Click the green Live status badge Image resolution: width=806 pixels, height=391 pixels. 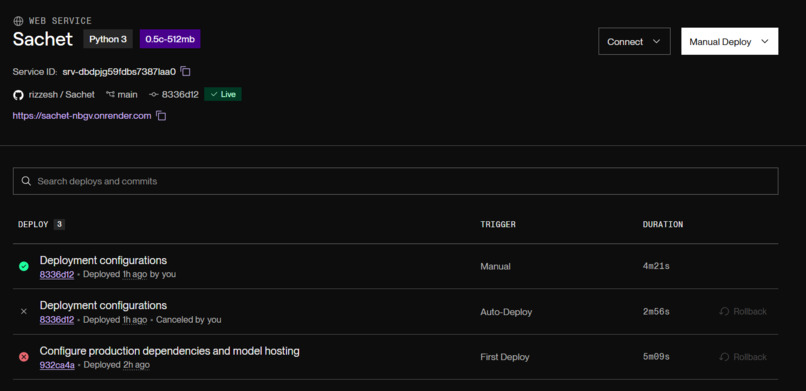[x=223, y=95]
